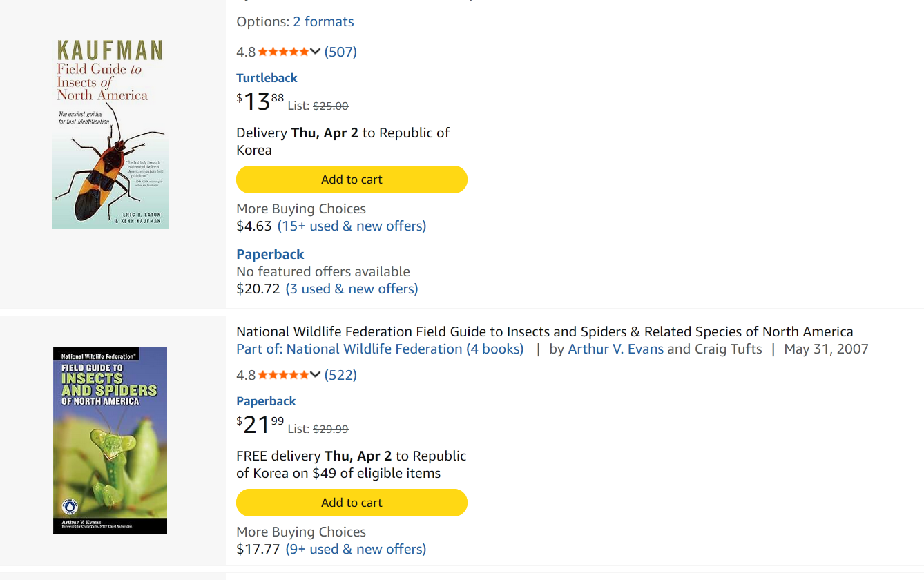Open the 2 formats options link
924x580 pixels.
click(323, 21)
